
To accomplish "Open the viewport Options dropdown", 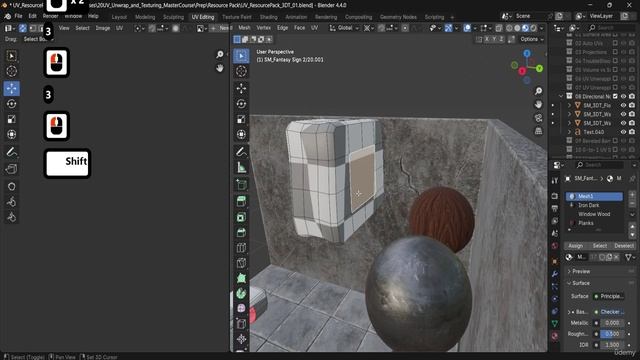I will pos(532,39).
